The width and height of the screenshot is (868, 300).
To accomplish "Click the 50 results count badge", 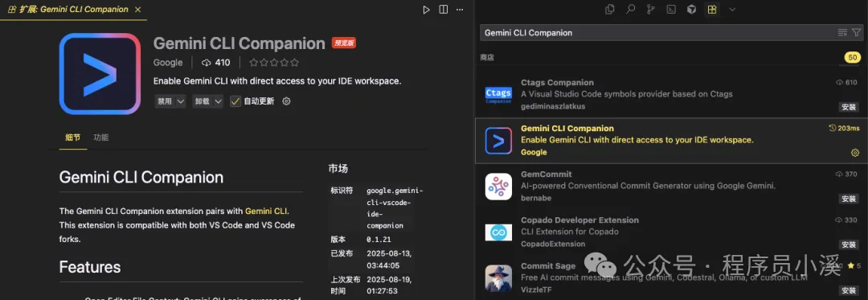I will click(x=853, y=58).
